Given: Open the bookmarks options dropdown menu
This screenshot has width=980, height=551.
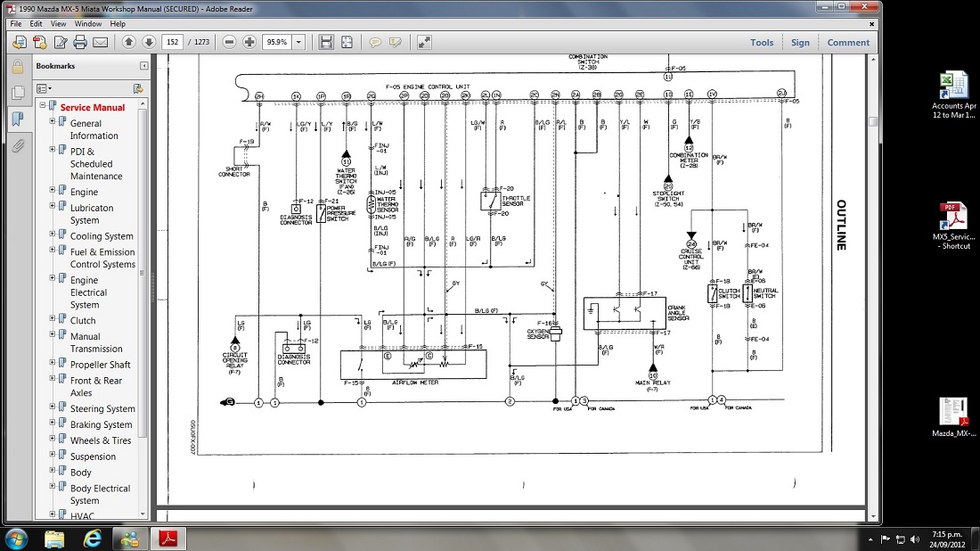Looking at the screenshot, I should tap(44, 89).
